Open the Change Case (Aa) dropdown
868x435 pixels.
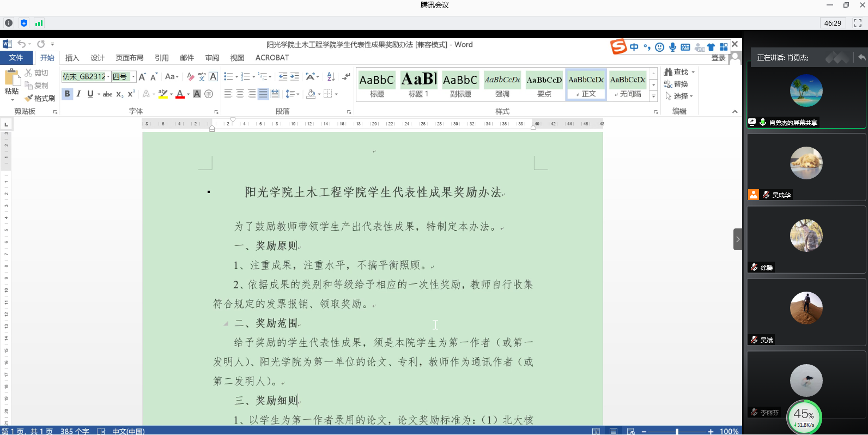pyautogui.click(x=172, y=77)
